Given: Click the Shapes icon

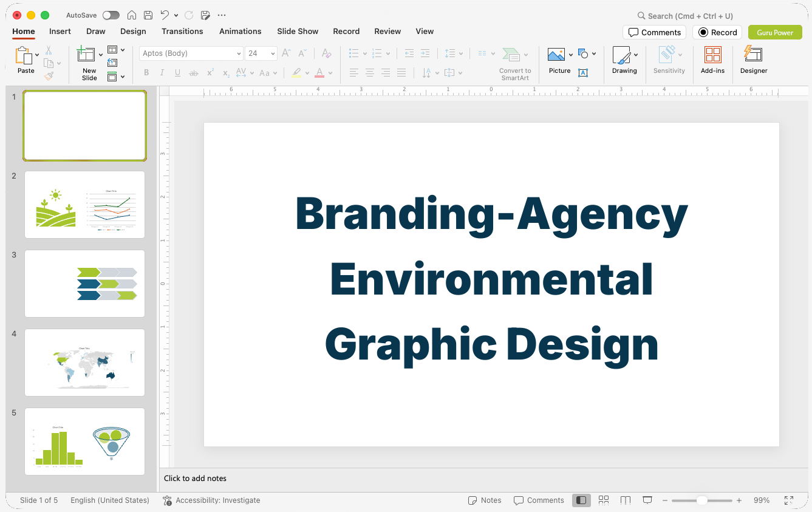Looking at the screenshot, I should [x=583, y=54].
